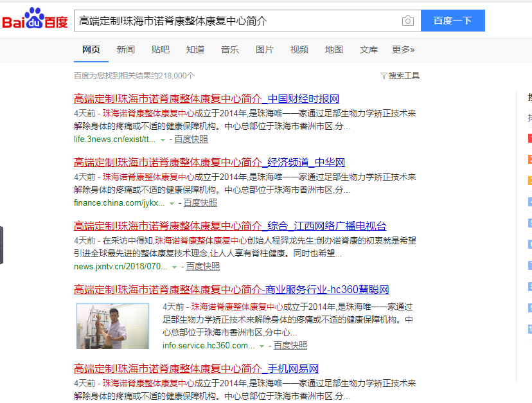
Task: Switch to the 图片 tab
Action: [x=264, y=49]
